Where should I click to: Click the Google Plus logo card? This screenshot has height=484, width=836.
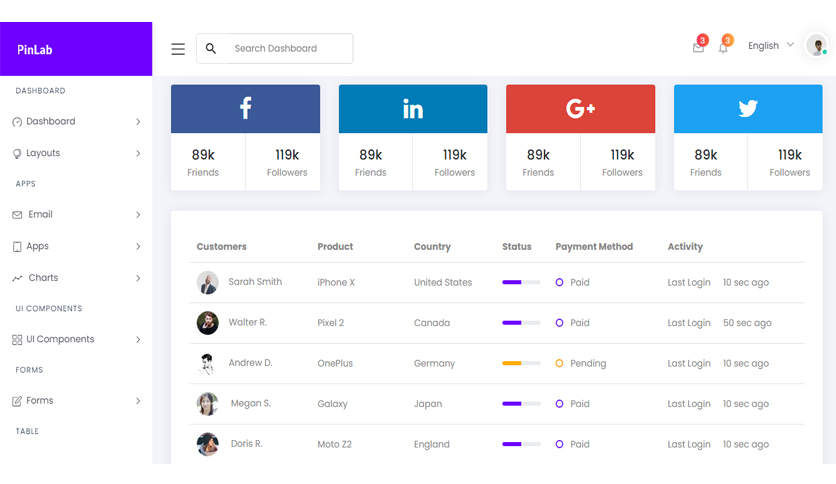[x=580, y=109]
